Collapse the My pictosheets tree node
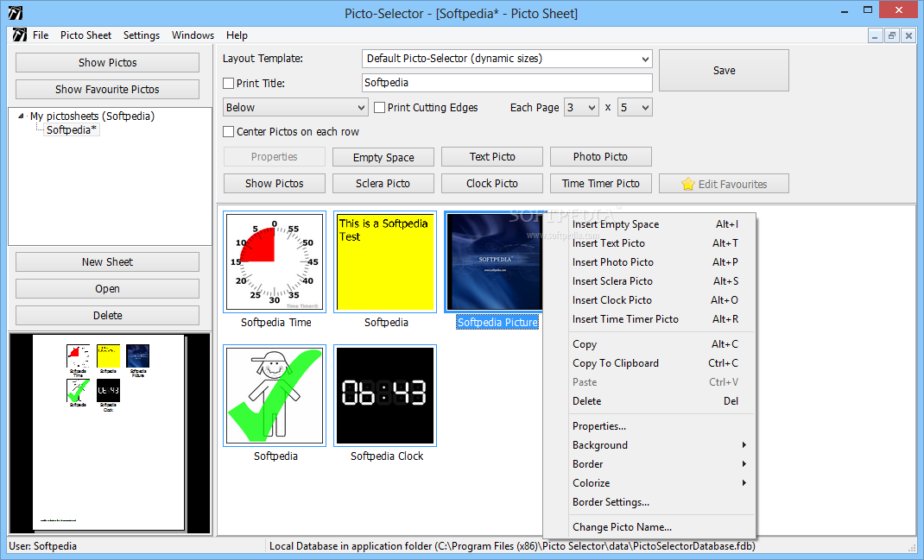The height and width of the screenshot is (560, 924). click(22, 116)
